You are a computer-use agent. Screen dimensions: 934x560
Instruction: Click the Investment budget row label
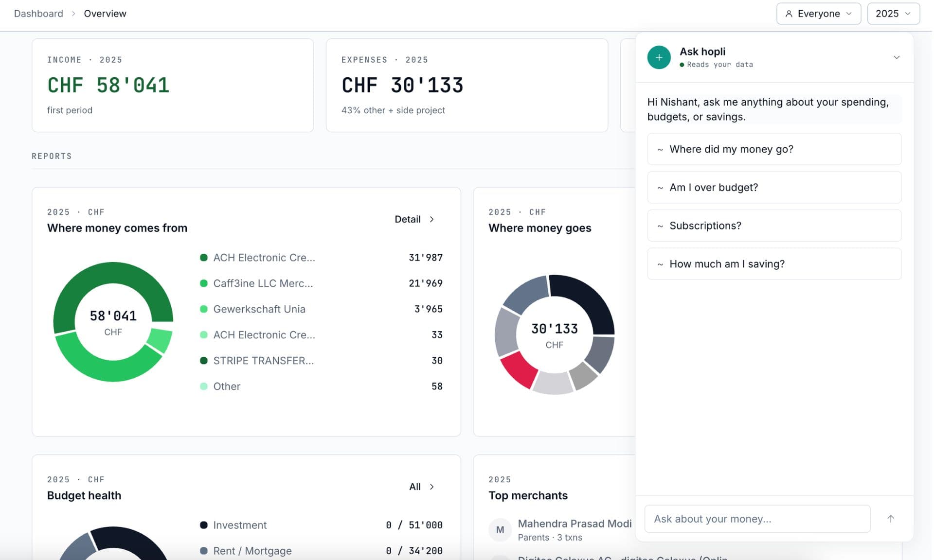(240, 525)
